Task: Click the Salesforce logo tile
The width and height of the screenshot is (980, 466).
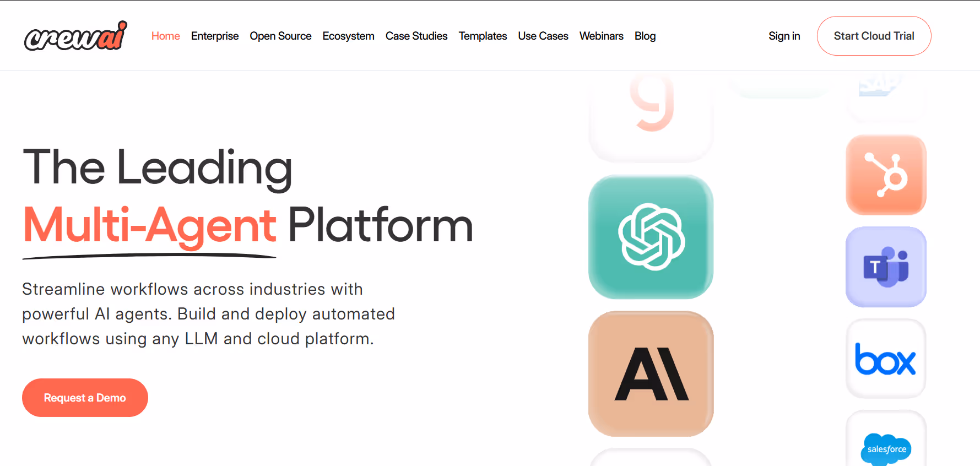Action: tap(886, 438)
